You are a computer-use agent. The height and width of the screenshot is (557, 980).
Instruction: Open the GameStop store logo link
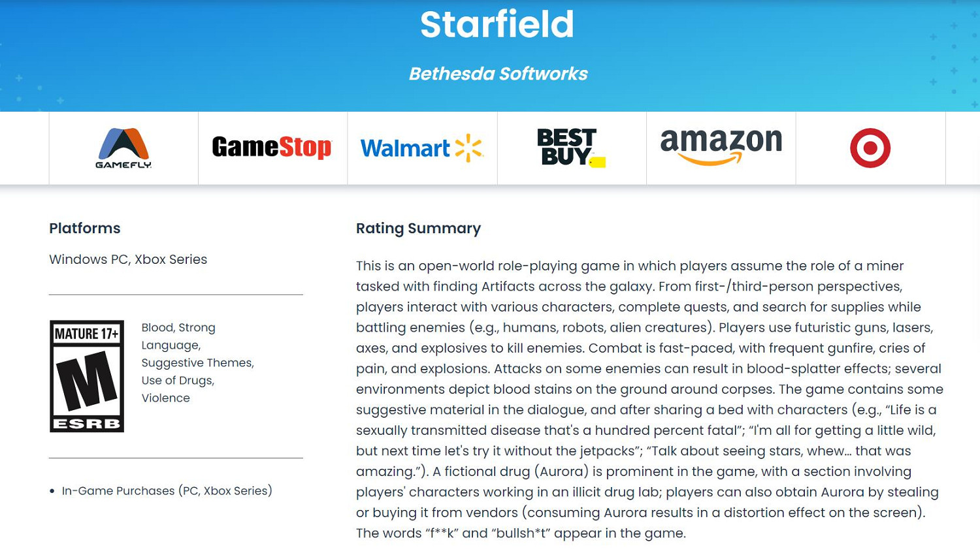pyautogui.click(x=272, y=148)
